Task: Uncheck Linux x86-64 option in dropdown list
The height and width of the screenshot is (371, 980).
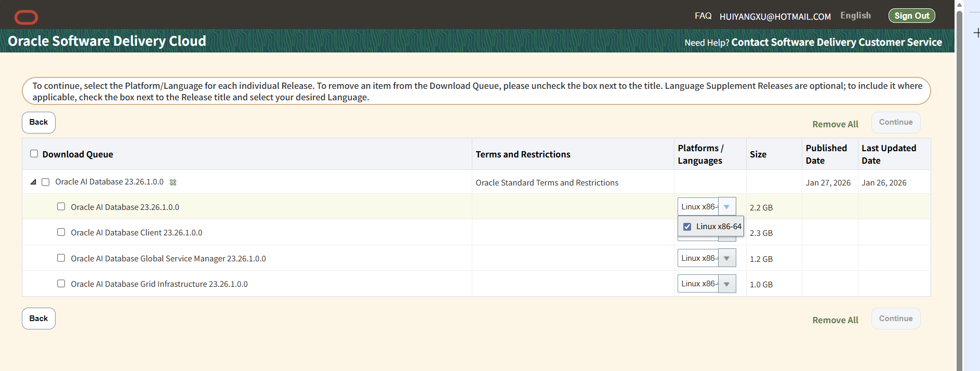Action: pos(687,227)
